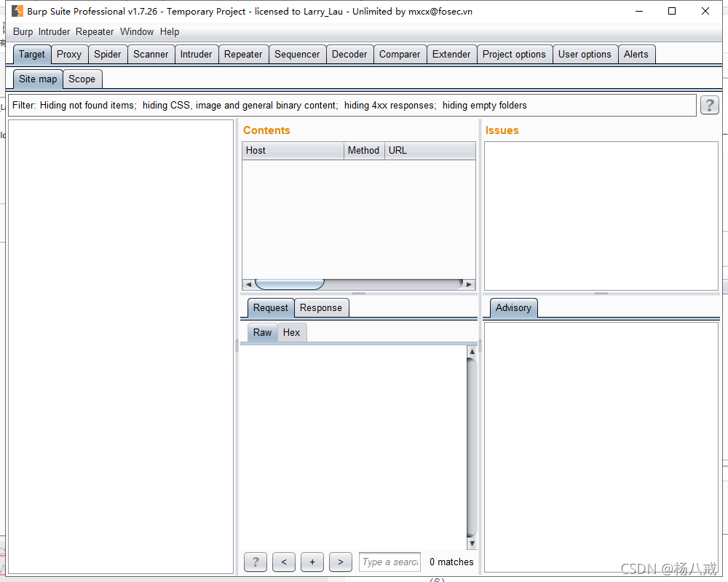This screenshot has width=728, height=582.
Task: Open the Repeater menu
Action: (x=95, y=31)
